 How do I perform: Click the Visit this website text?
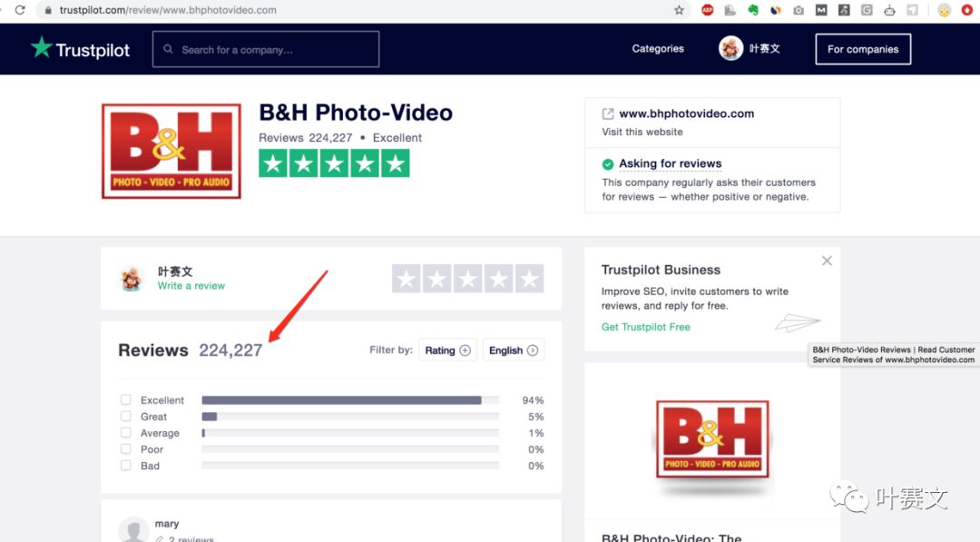[x=642, y=132]
